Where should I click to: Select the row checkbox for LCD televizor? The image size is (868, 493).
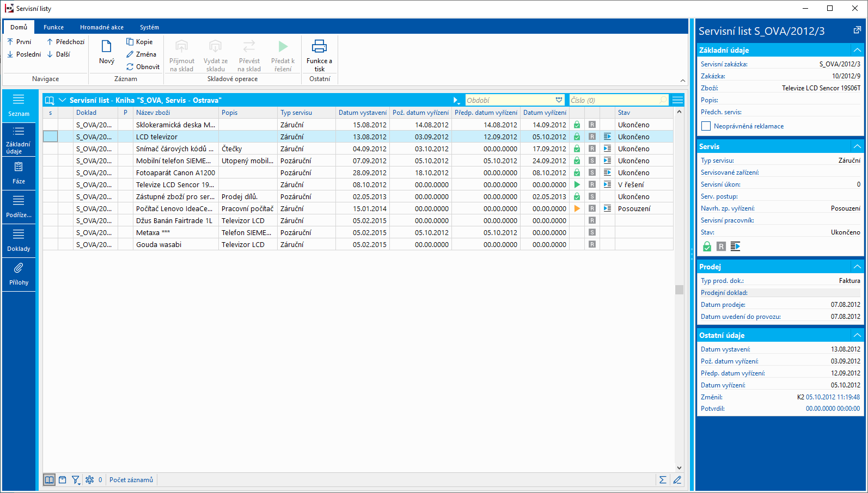[50, 137]
